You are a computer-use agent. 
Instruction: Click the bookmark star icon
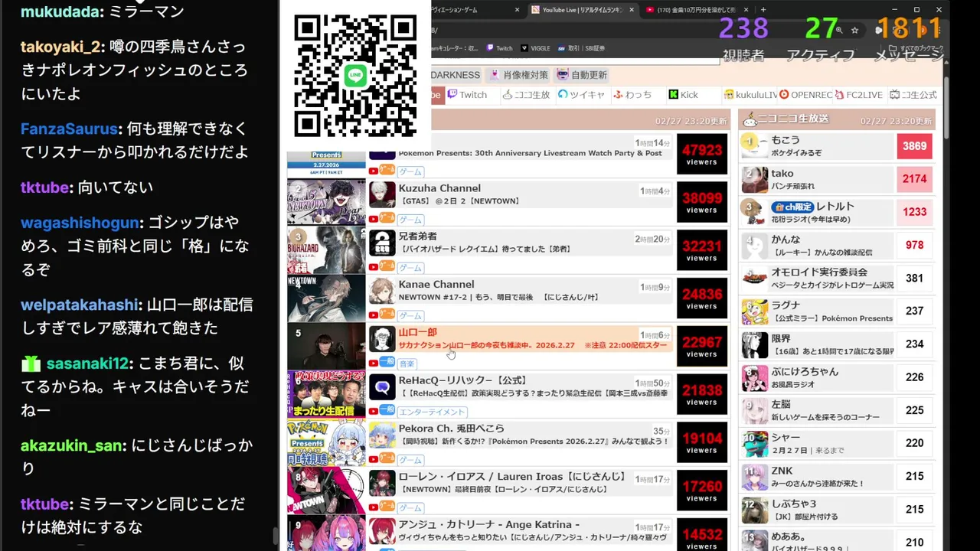coord(854,30)
